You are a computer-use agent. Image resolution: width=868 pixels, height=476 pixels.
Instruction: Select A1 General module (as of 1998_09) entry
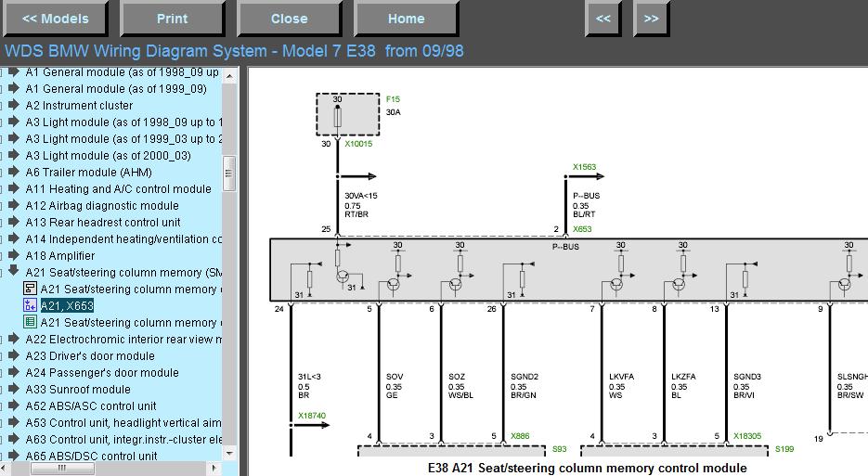(123, 72)
